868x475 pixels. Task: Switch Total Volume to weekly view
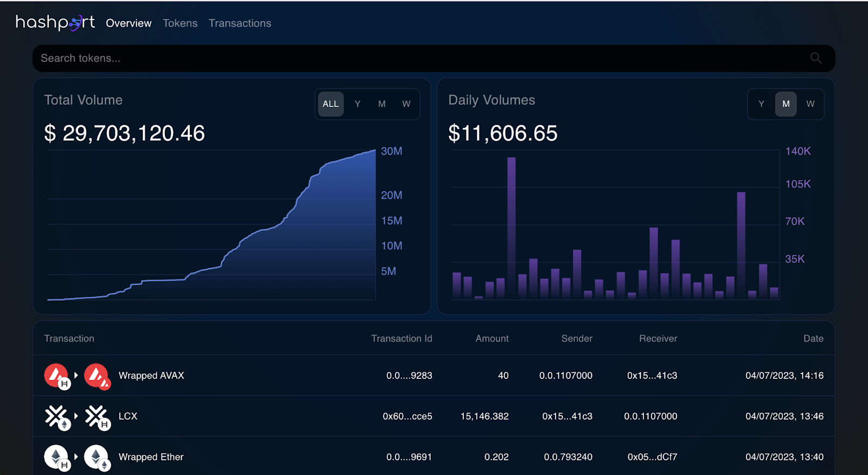pyautogui.click(x=406, y=104)
